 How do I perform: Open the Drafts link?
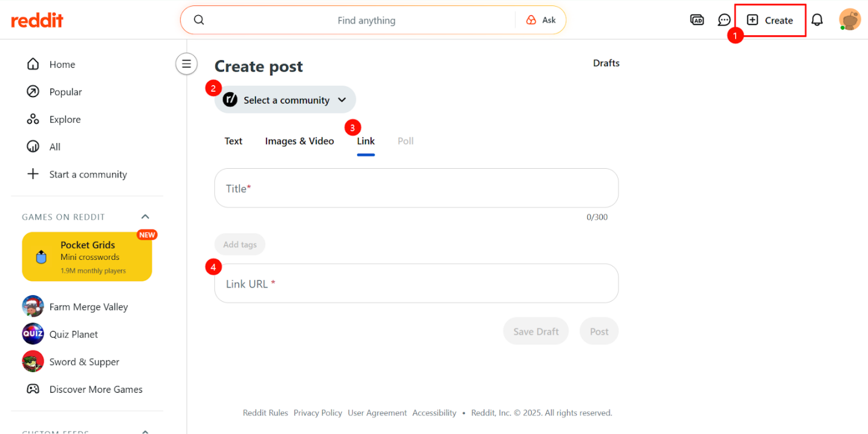coord(606,63)
